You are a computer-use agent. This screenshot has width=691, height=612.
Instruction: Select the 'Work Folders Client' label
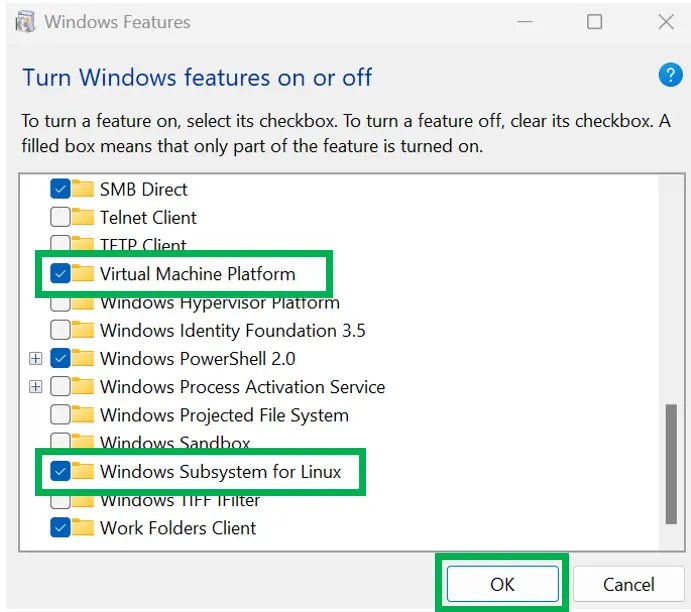178,528
